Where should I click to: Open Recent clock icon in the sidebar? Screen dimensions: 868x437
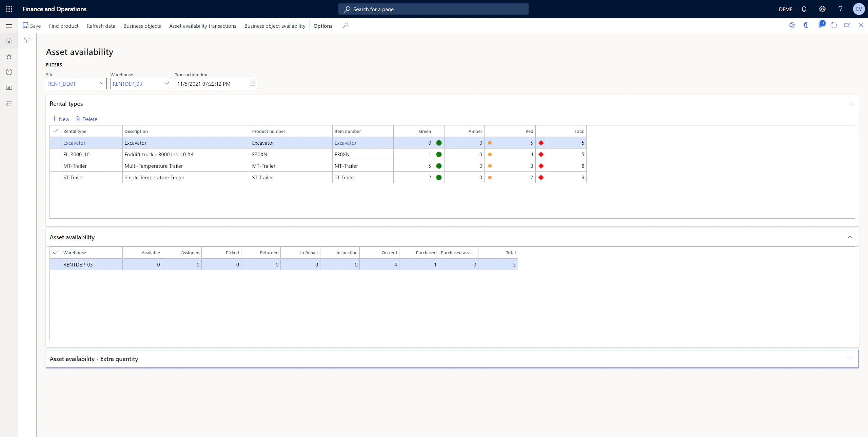pyautogui.click(x=9, y=72)
